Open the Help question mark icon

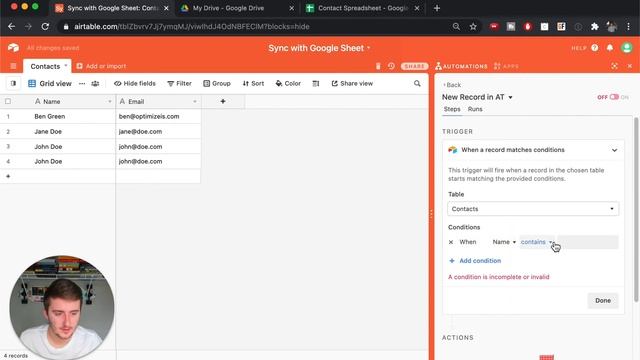pos(595,48)
